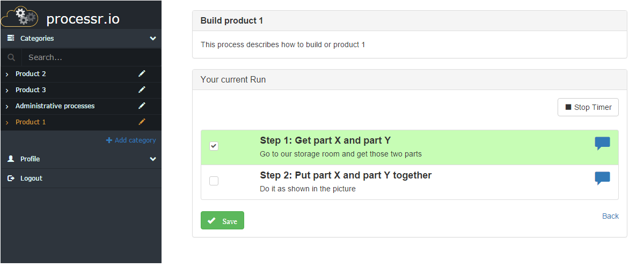The image size is (644, 268).
Task: Expand the Product 2 tree arrow
Action: (x=7, y=74)
